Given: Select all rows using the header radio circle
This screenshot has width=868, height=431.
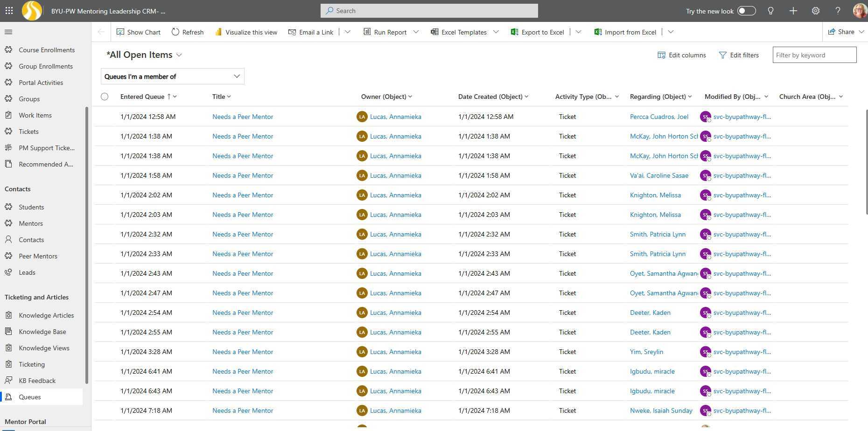Looking at the screenshot, I should click(105, 97).
